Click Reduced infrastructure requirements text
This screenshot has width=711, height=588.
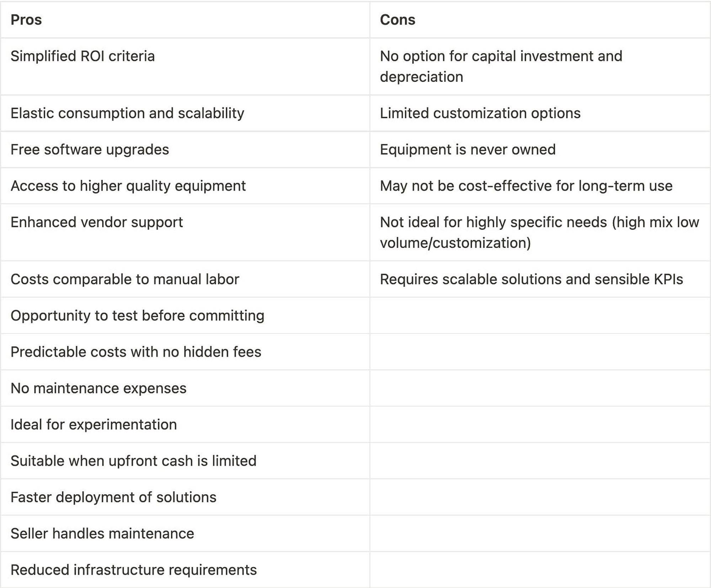tap(134, 570)
